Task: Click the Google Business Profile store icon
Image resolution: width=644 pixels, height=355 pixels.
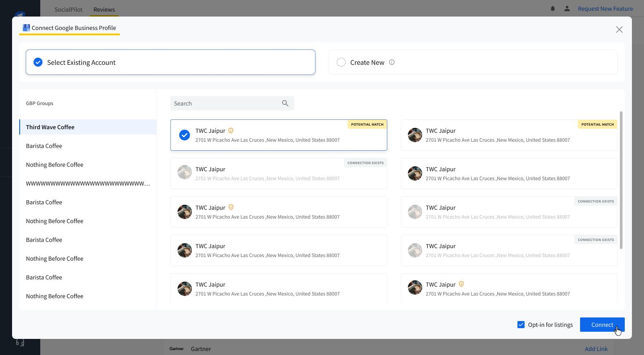Action: click(26, 28)
